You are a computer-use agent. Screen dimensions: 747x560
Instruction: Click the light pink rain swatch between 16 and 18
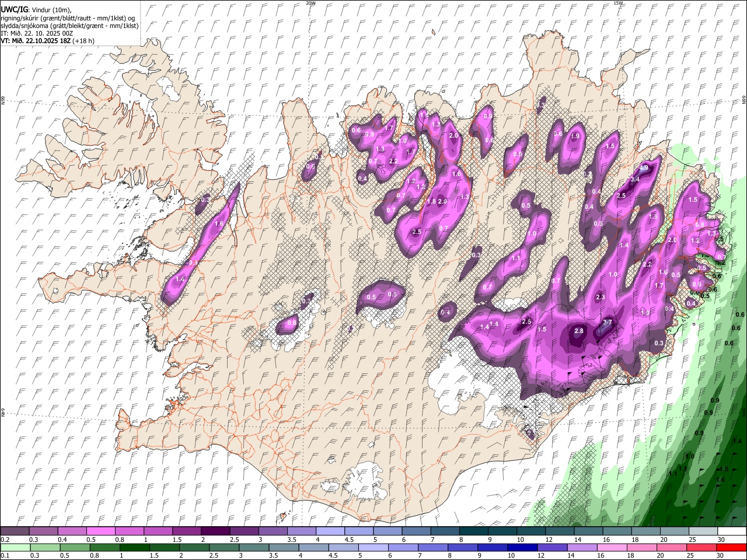point(611,548)
